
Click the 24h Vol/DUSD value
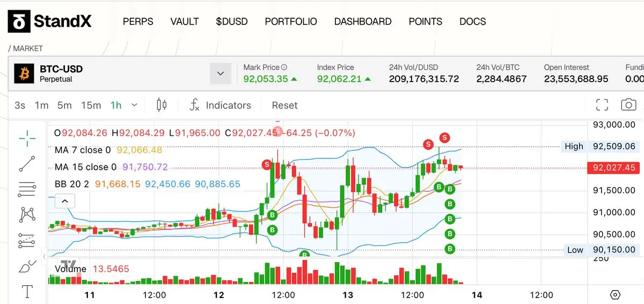click(x=424, y=79)
